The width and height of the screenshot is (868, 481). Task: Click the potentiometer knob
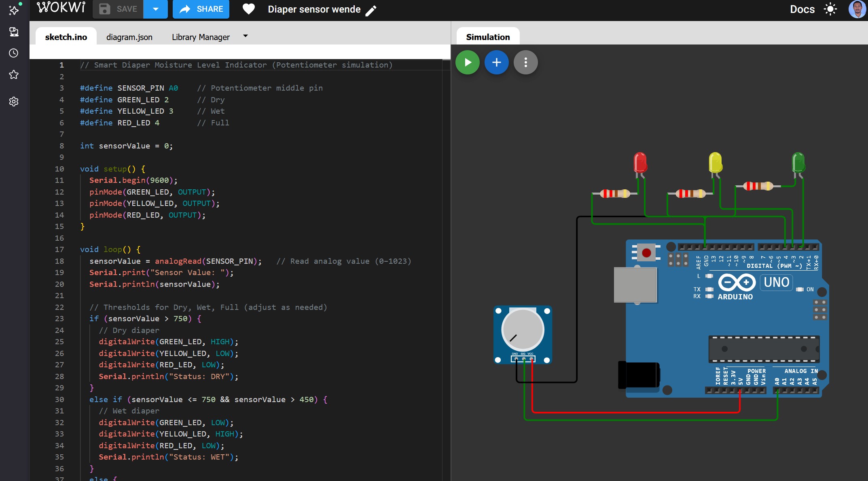[523, 330]
